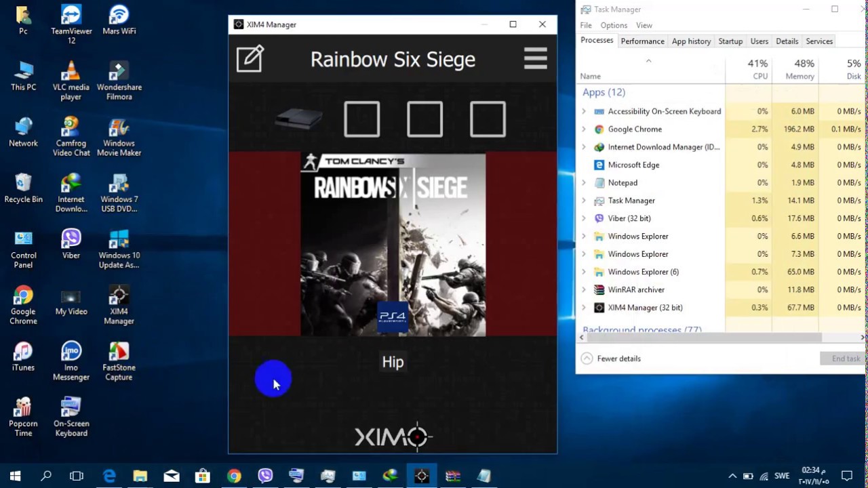868x488 pixels.
Task: Open Viber from the taskbar
Action: click(265, 476)
